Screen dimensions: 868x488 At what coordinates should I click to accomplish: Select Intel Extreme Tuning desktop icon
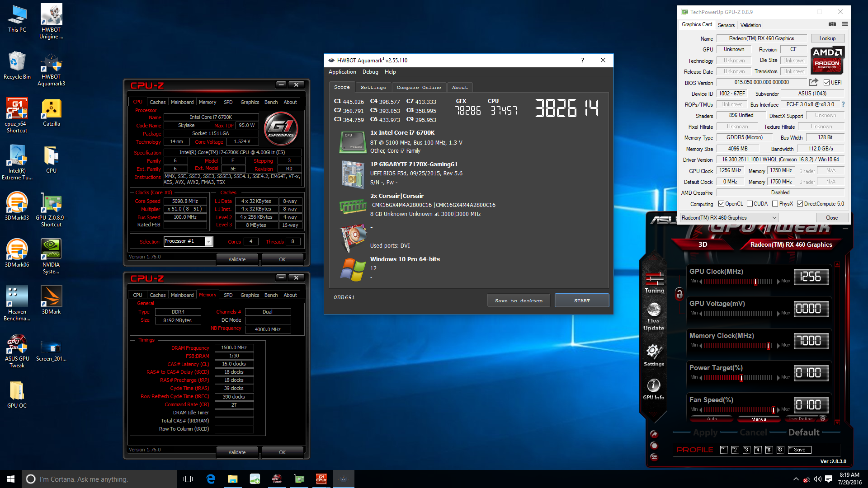tap(17, 163)
